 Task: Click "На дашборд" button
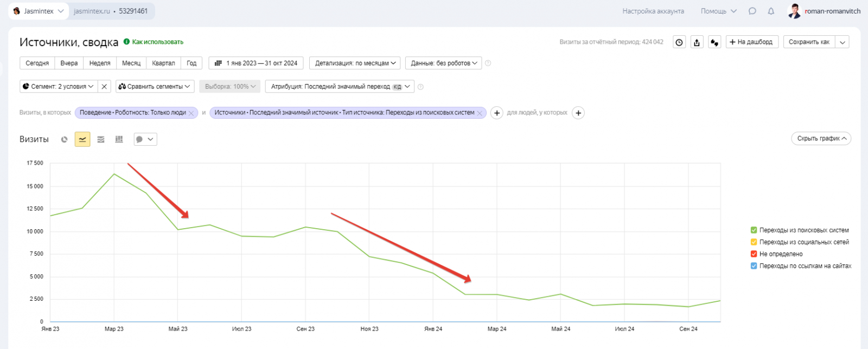[x=752, y=42]
